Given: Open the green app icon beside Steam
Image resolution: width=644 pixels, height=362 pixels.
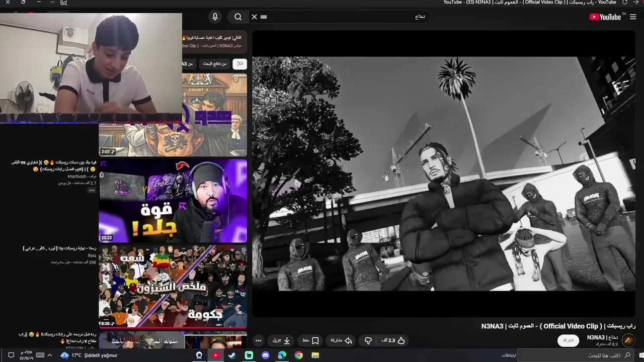Looking at the screenshot, I should [x=249, y=355].
